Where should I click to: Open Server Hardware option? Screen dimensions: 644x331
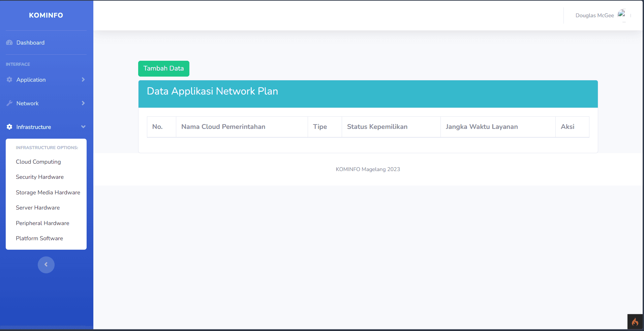click(38, 208)
